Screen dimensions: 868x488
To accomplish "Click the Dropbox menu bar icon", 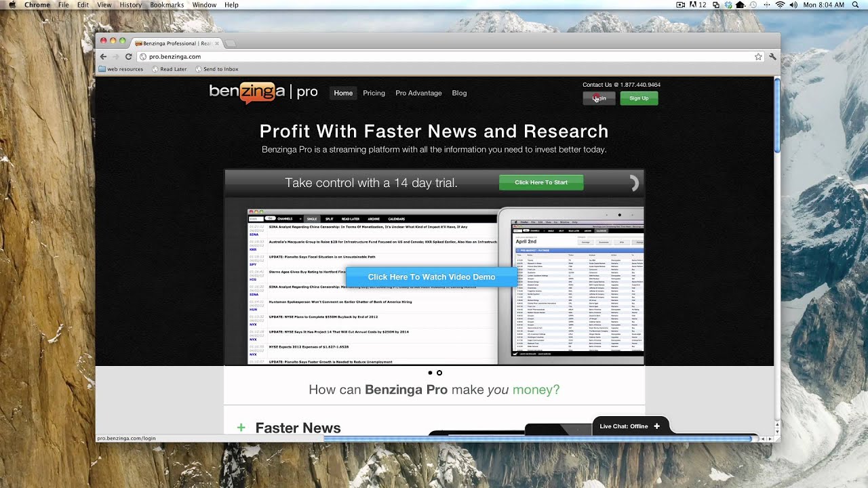I will [x=728, y=5].
